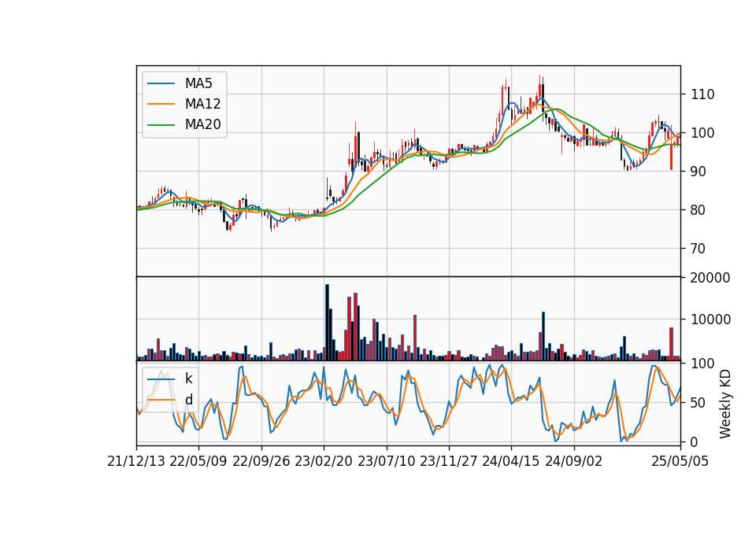Click the MA12 legend label
The width and height of the screenshot is (756, 543).
pos(202,104)
